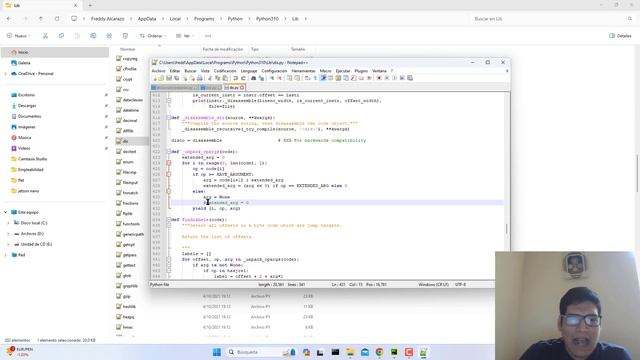
Task: Open Chrome from the taskbar
Action: (380, 352)
